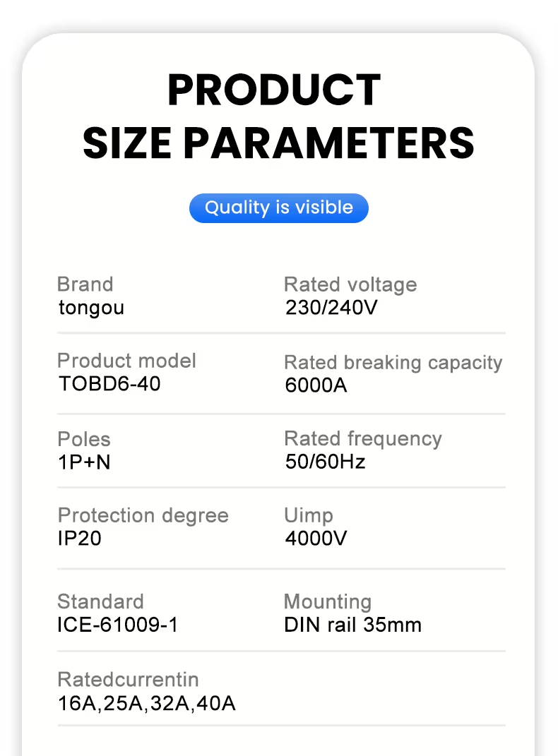Select the Rated frequency label
558x756 pixels.
362,438
